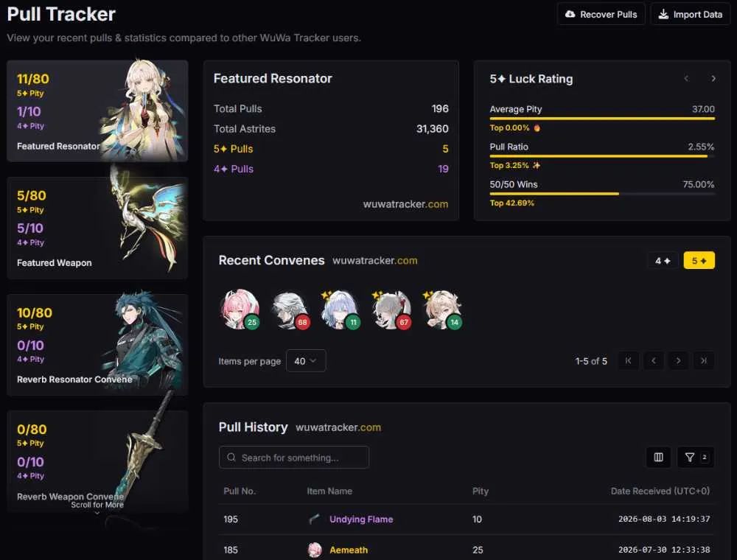Open the Undying Flame item link
The height and width of the screenshot is (560, 737).
361,519
